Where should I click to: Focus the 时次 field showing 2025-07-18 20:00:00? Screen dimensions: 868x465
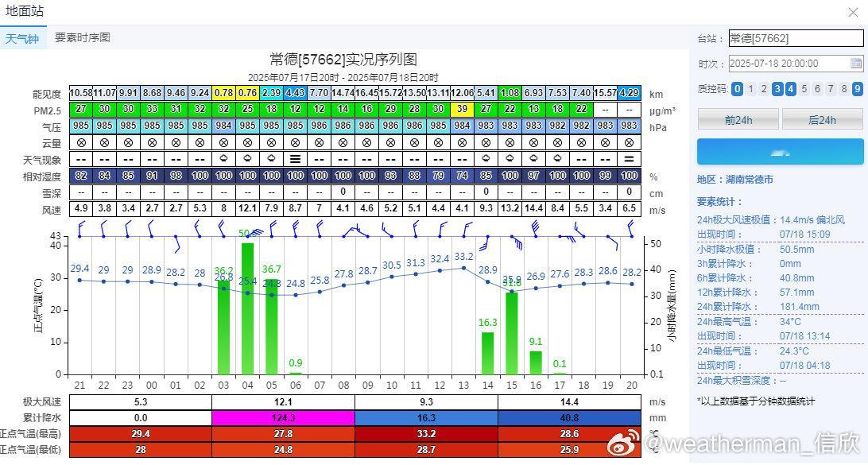coord(796,63)
